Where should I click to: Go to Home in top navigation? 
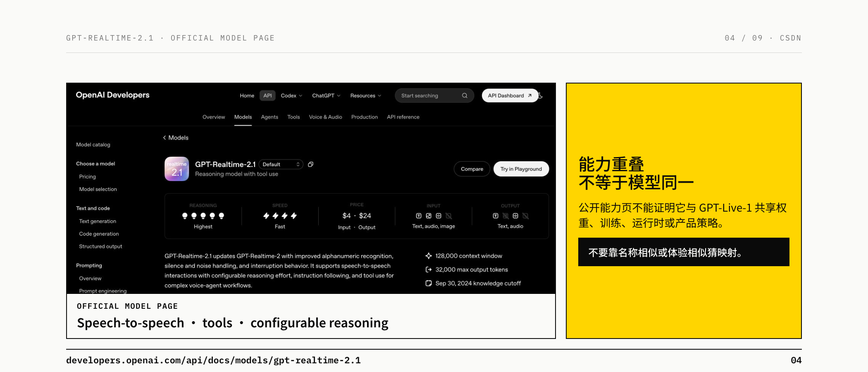[247, 95]
